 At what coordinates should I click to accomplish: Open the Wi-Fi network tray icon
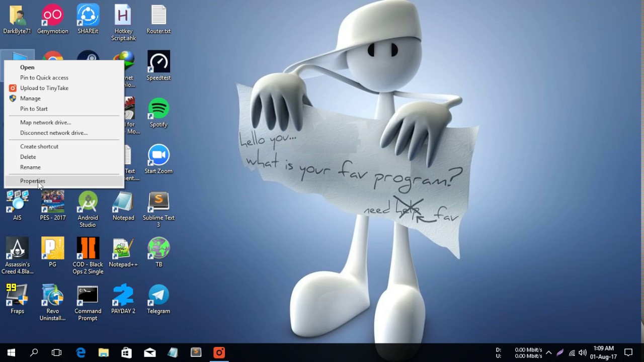coord(572,352)
